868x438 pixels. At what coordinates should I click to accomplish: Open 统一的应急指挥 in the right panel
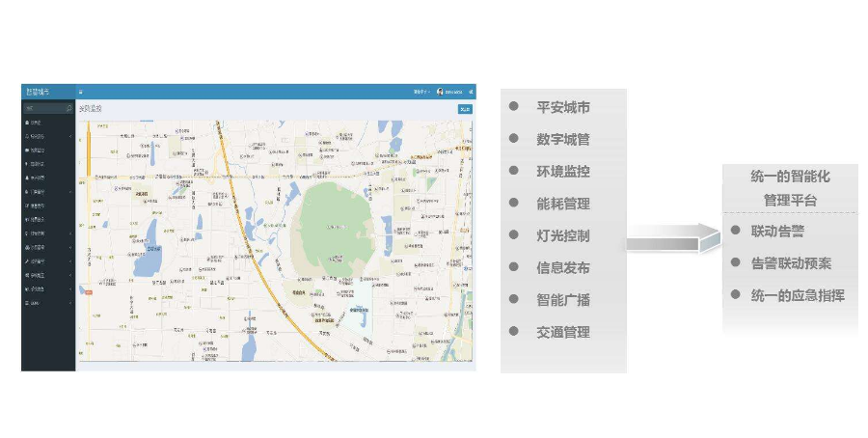[797, 295]
